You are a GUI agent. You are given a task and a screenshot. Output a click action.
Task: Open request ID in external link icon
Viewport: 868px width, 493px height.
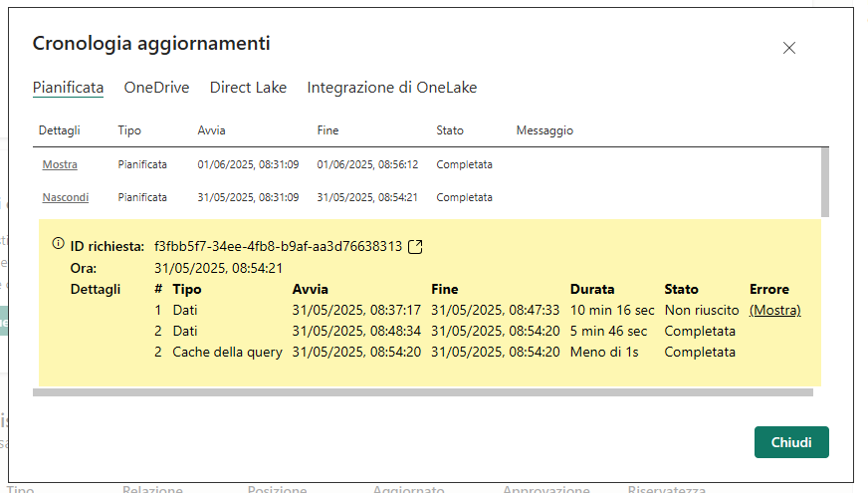[x=415, y=247]
